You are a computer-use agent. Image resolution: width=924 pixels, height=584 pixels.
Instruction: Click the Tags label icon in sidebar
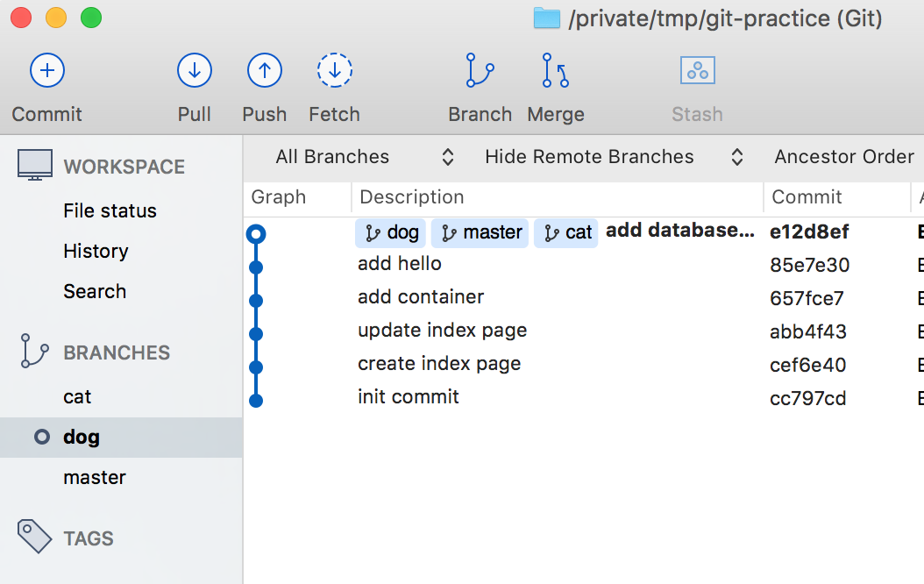(x=35, y=536)
